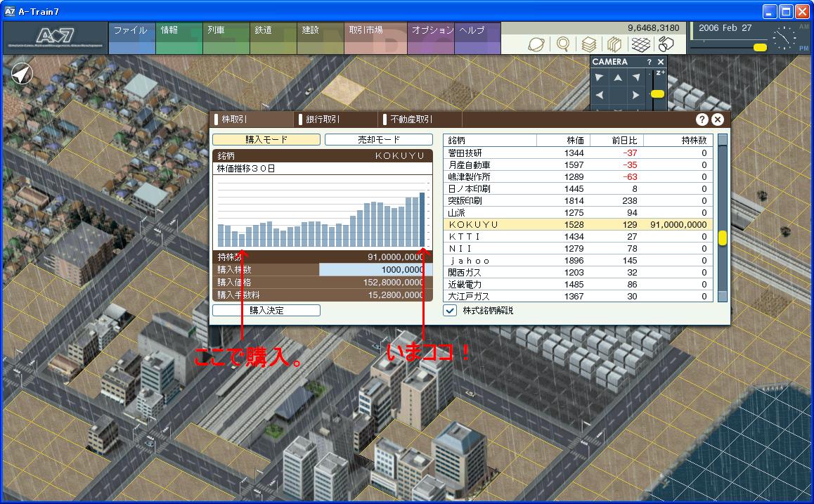Click the stock list scrollbar thumb

[722, 238]
